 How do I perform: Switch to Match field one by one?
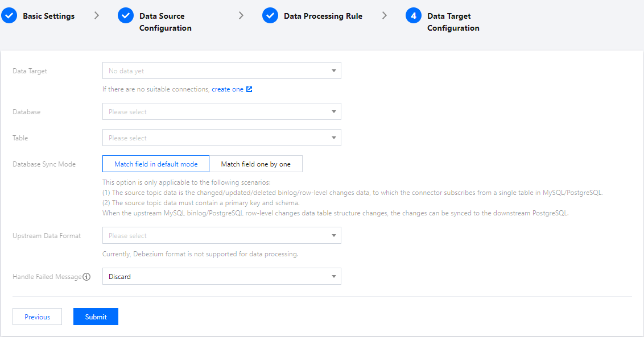point(255,164)
